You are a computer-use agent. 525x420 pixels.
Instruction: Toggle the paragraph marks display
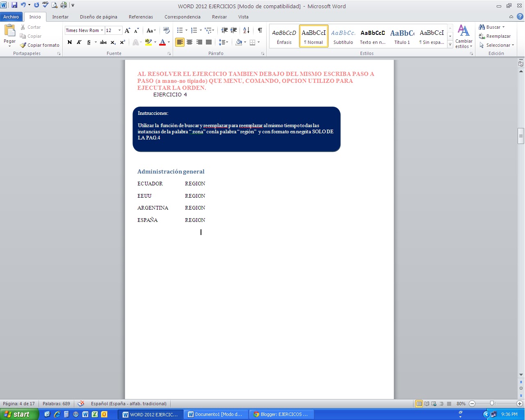coord(260,30)
